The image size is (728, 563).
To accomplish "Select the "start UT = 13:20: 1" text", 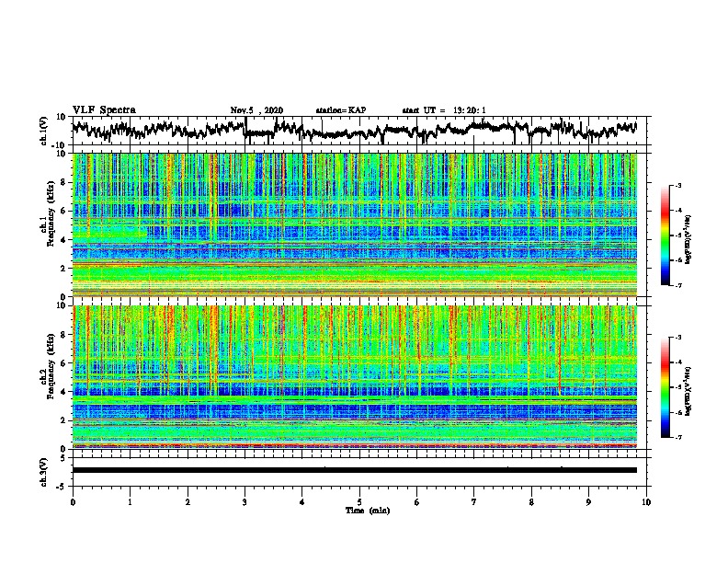I will click(x=444, y=110).
